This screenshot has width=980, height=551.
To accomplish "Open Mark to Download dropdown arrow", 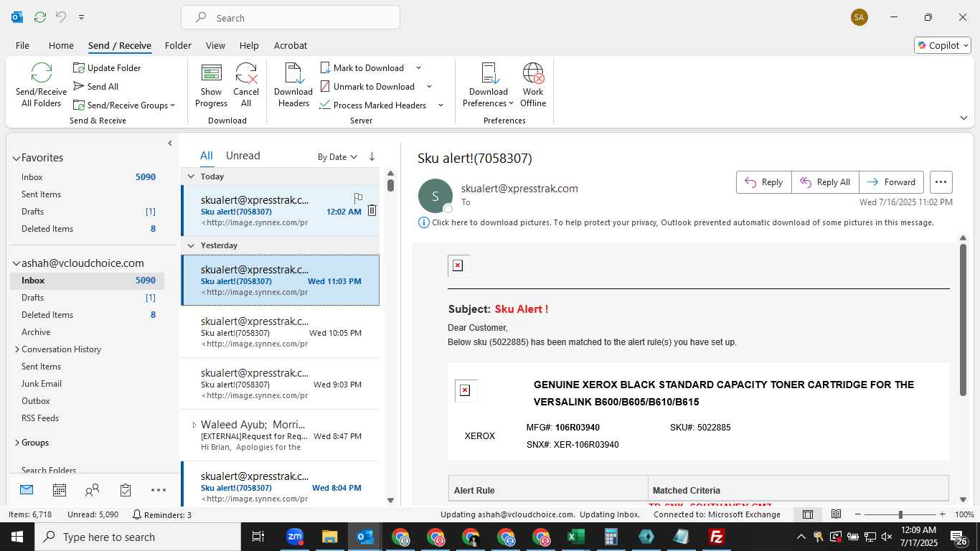I will tap(419, 68).
